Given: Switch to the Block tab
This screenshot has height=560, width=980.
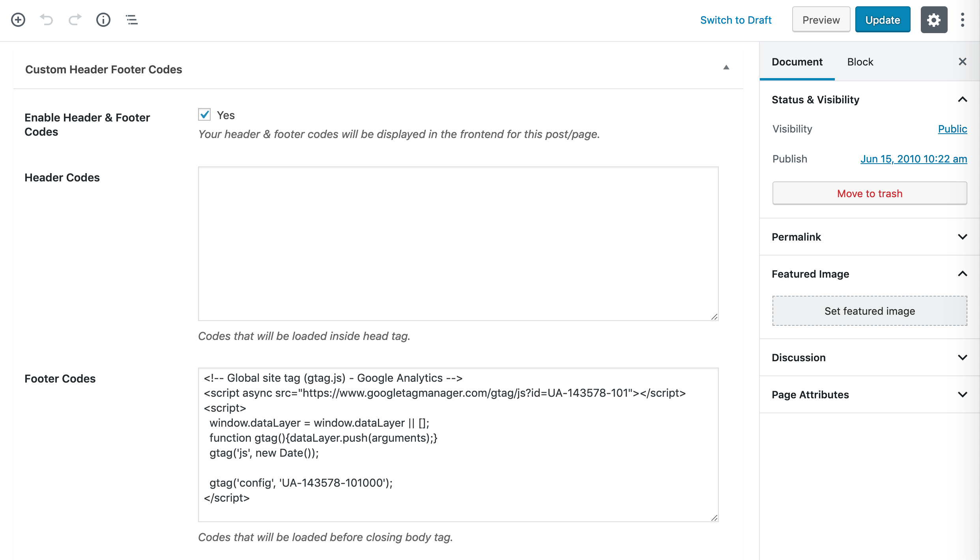Looking at the screenshot, I should pyautogui.click(x=860, y=62).
